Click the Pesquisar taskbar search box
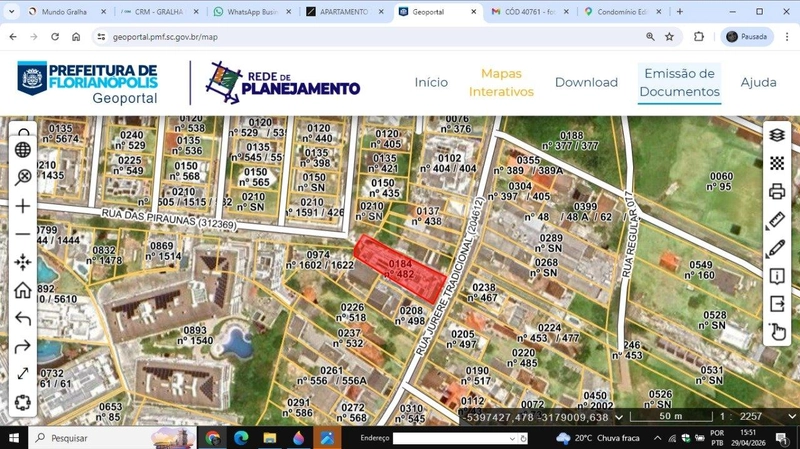The width and height of the screenshot is (800, 449). tap(112, 438)
